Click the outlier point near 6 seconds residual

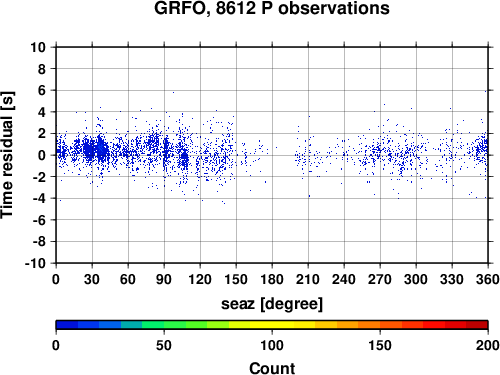point(173,92)
